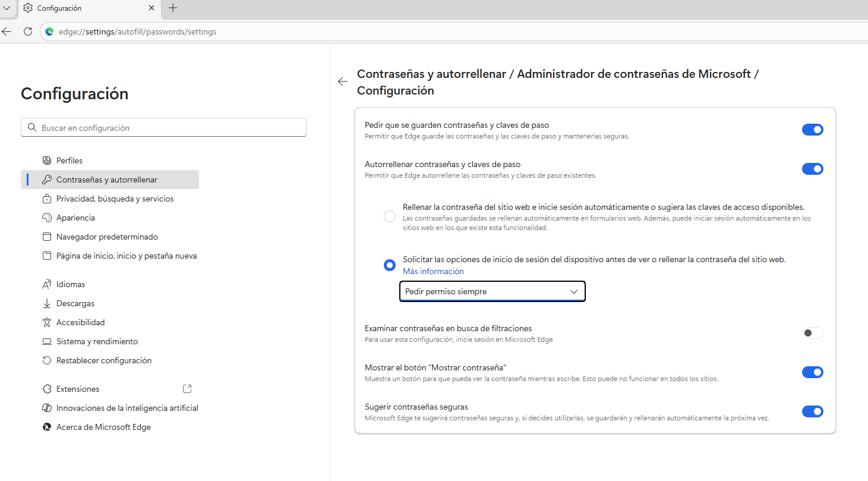The width and height of the screenshot is (868, 481).
Task: Click the Apariencia palette icon
Action: (x=47, y=218)
